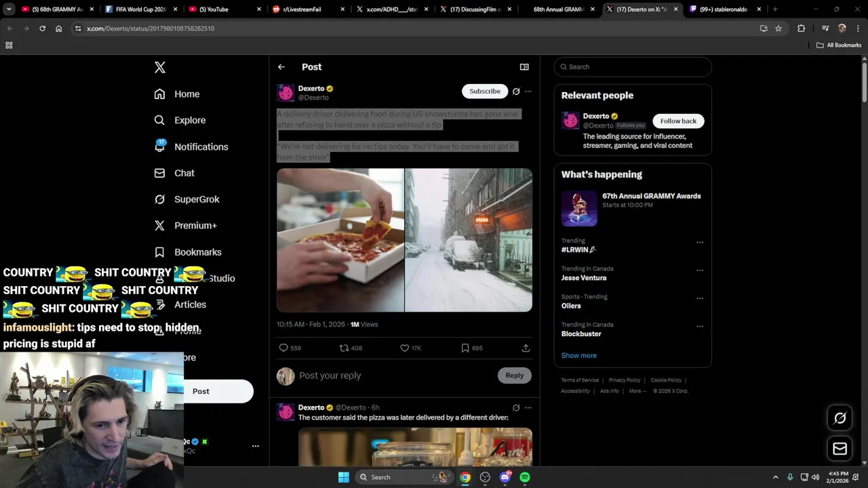Open Dexerto avatar on main post
The height and width of the screenshot is (488, 868).
point(285,93)
